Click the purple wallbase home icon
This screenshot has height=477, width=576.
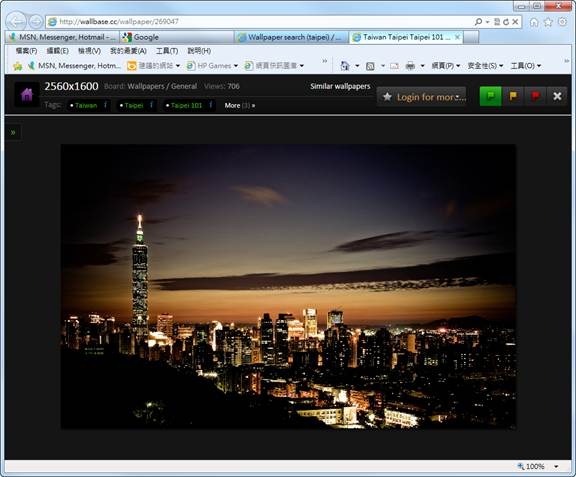coord(27,94)
